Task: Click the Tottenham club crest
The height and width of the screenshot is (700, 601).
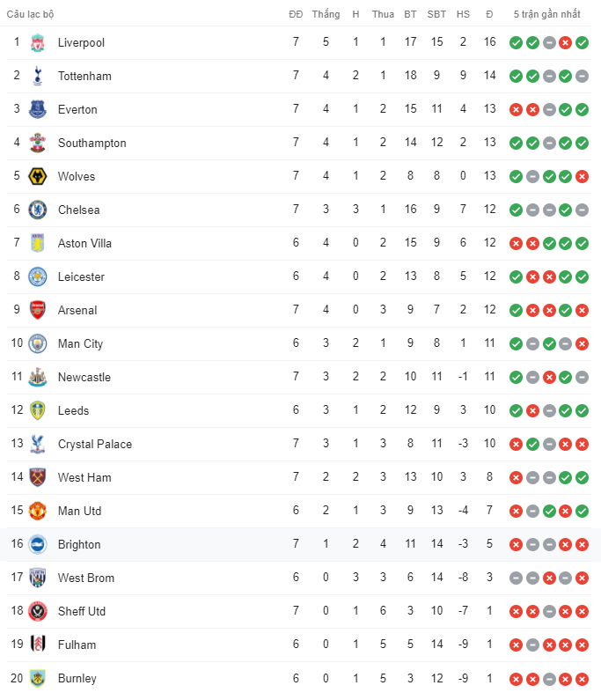Action: coord(37,76)
